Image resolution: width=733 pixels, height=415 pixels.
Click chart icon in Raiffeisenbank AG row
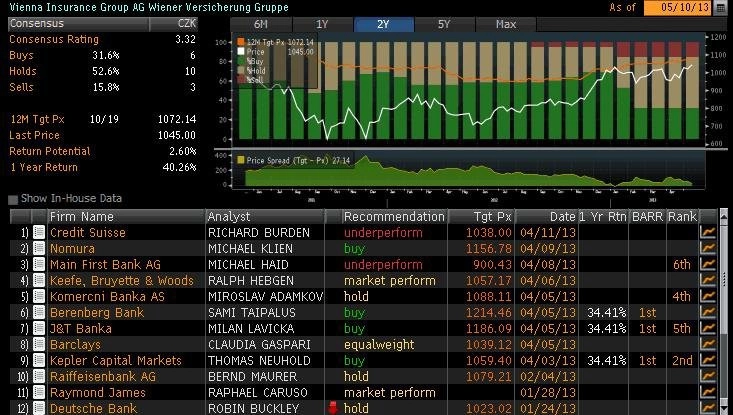click(708, 376)
